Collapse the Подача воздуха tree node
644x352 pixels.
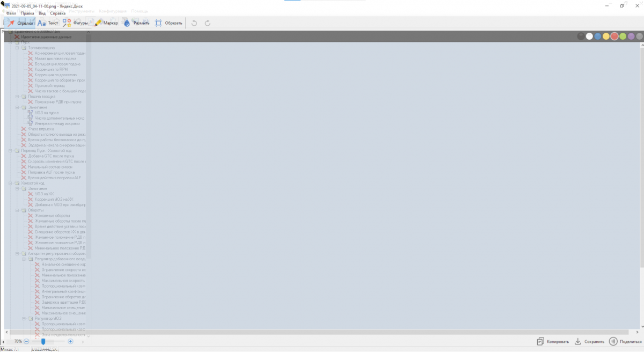[x=17, y=97]
